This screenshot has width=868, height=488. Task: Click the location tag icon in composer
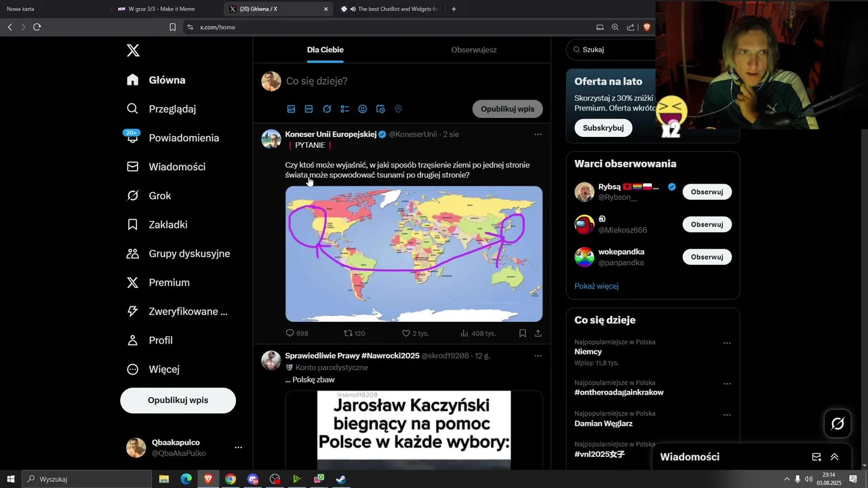tap(398, 109)
